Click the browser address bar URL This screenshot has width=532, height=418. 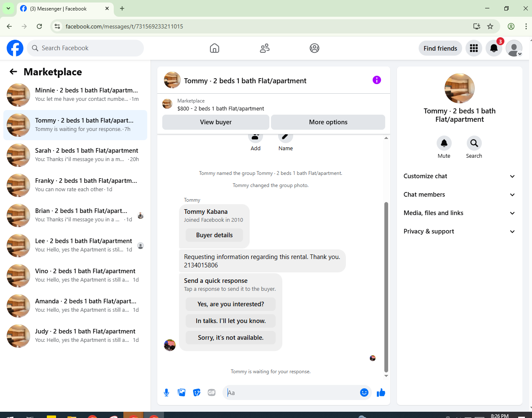pos(124,26)
